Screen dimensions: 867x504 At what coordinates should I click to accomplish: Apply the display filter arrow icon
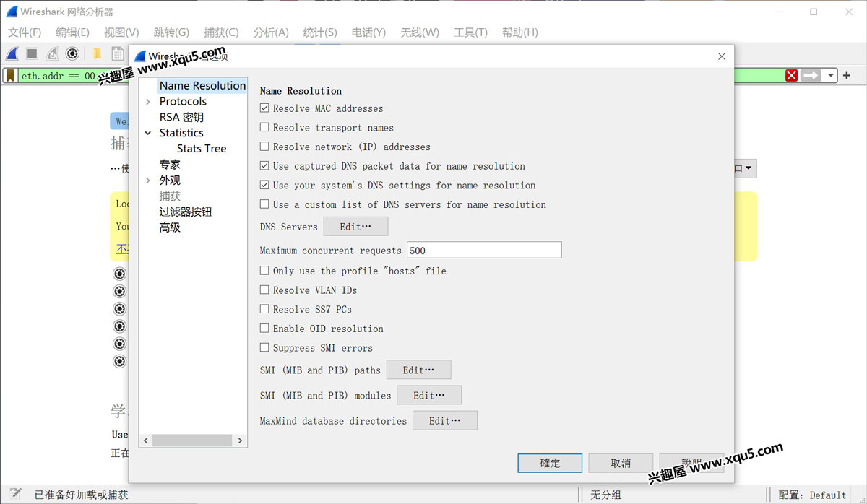(x=811, y=75)
